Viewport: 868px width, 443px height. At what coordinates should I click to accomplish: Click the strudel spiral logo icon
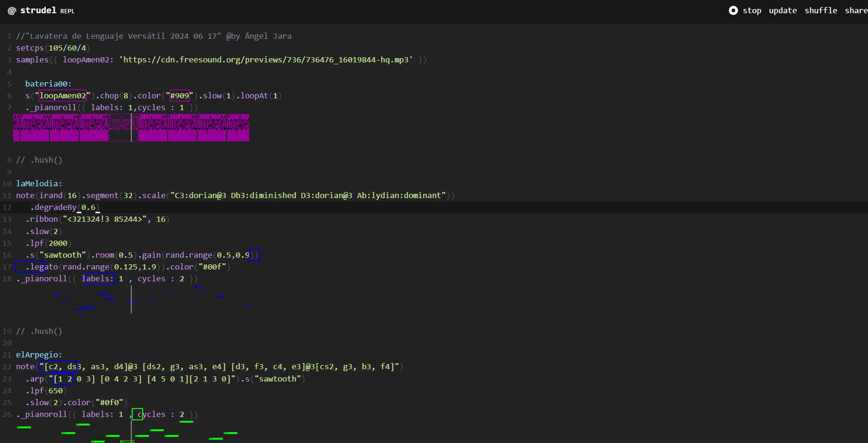(12, 11)
